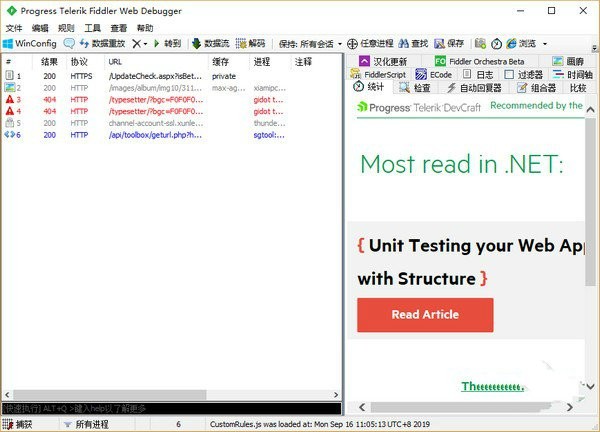The width and height of the screenshot is (600, 432).
Task: Switch to the ECode tab
Action: (434, 75)
